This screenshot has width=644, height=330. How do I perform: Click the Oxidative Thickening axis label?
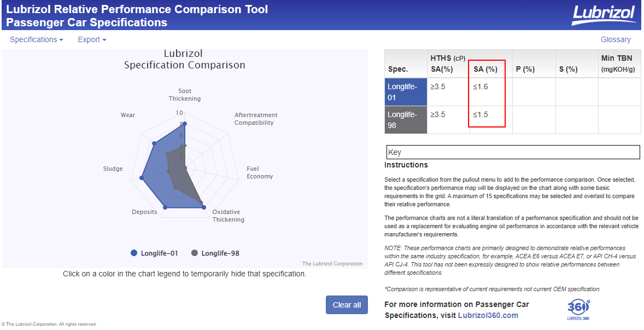click(x=229, y=216)
